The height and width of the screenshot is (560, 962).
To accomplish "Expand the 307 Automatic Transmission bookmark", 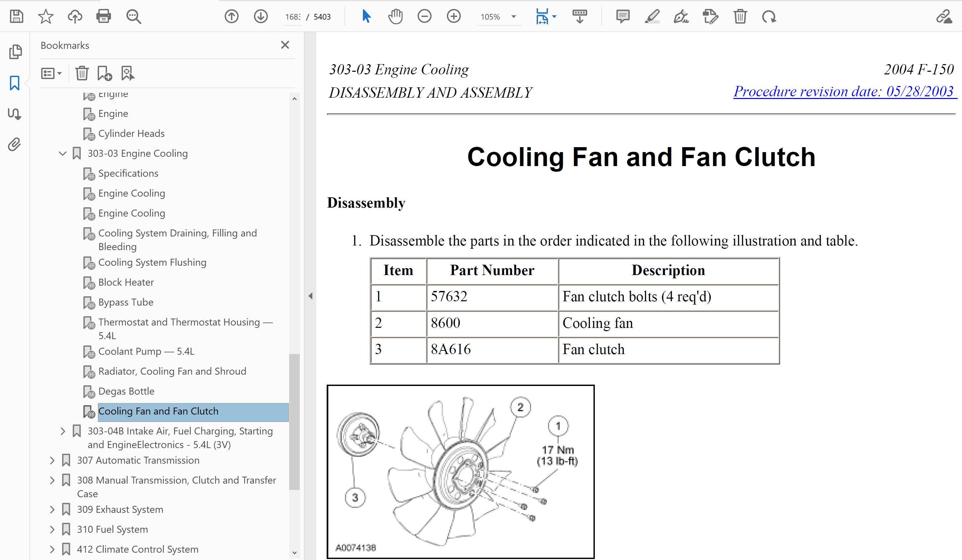I will click(52, 460).
